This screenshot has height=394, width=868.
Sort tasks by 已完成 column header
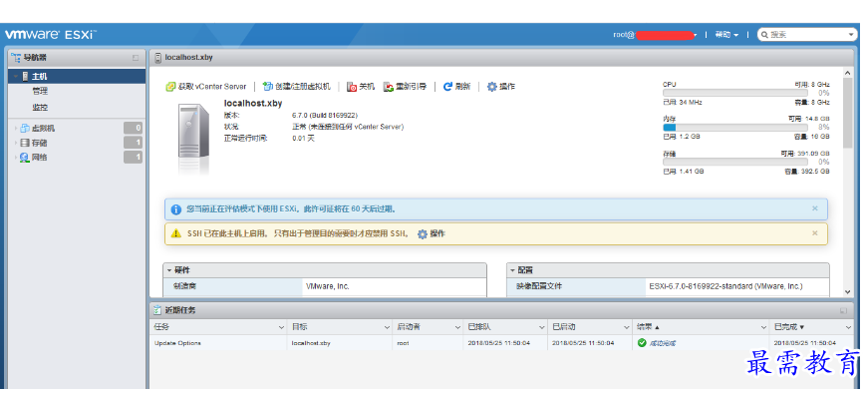coord(811,327)
